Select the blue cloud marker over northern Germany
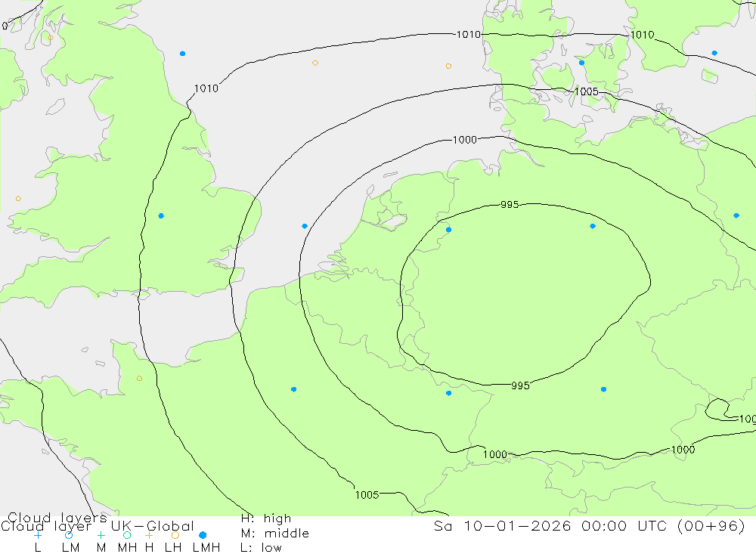The image size is (756, 554). pos(593,226)
